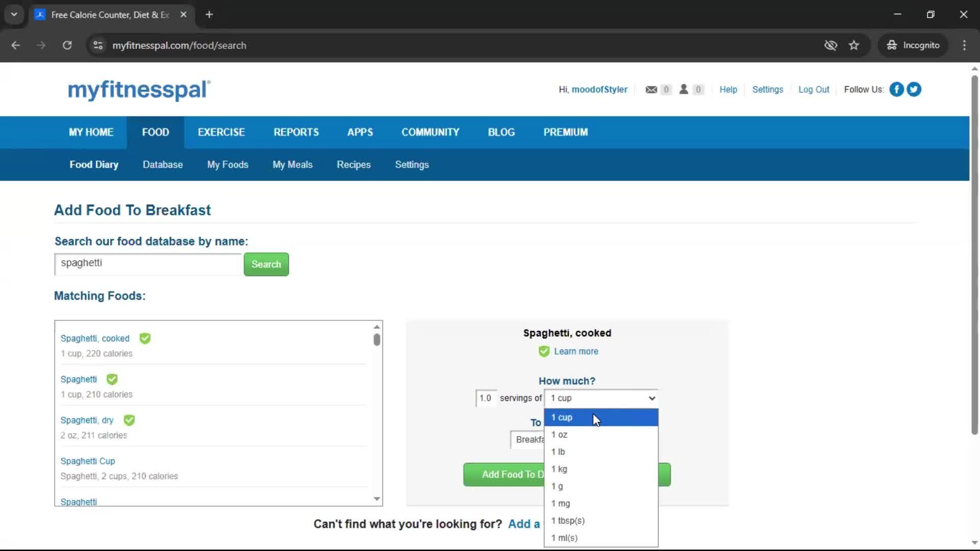
Task: Open the BLOG tab
Action: pos(501,132)
